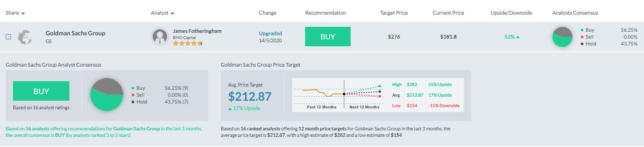Click the Target Price column header

[x=394, y=13]
